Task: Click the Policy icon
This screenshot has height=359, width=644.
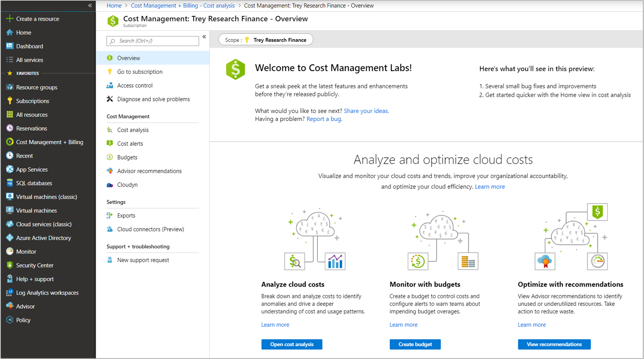Action: [x=10, y=320]
